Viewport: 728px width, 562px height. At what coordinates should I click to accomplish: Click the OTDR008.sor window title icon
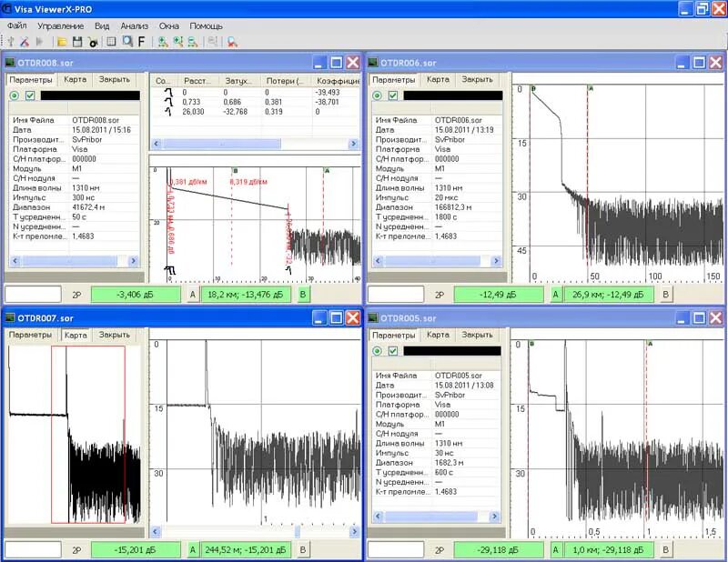[x=10, y=63]
